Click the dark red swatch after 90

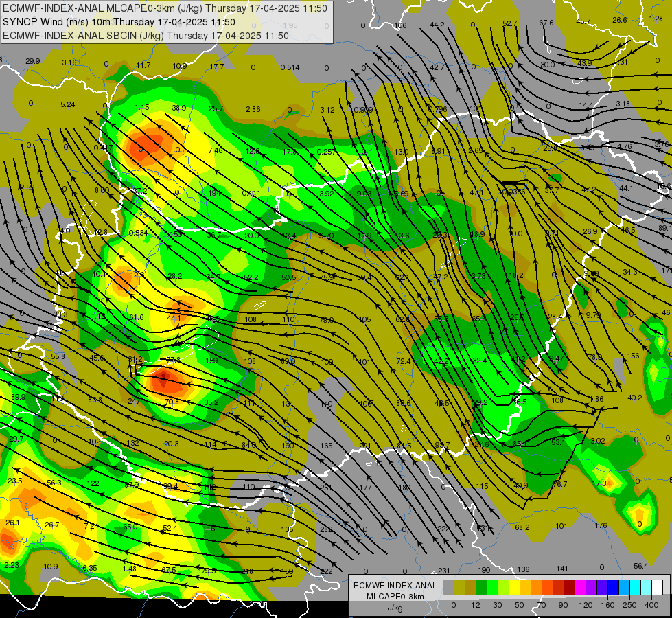(x=569, y=588)
